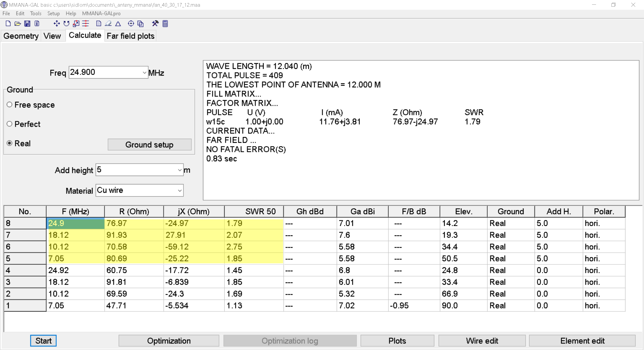Open the Material dropdown
The height and width of the screenshot is (350, 644).
point(180,191)
